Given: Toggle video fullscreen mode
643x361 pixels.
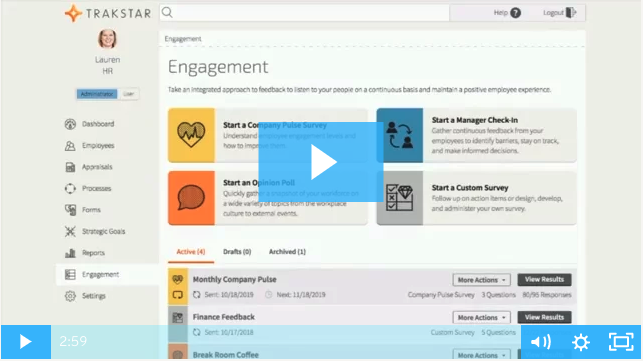Looking at the screenshot, I should coord(621,342).
